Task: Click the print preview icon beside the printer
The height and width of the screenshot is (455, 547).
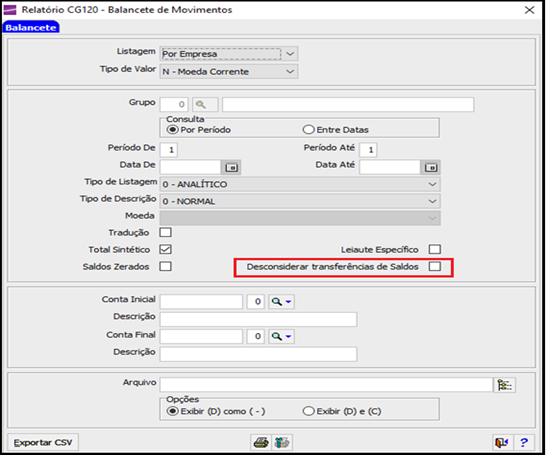Action: coord(282,442)
